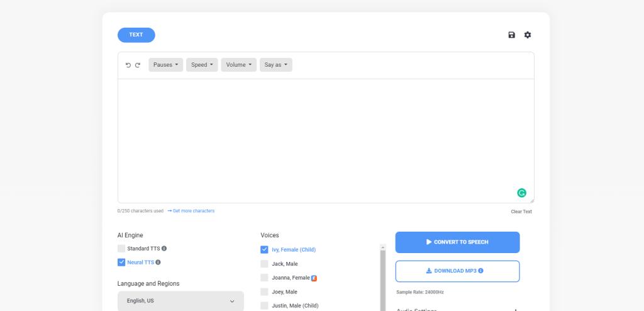
Task: Click the voices list scrollbar
Action: [382, 277]
